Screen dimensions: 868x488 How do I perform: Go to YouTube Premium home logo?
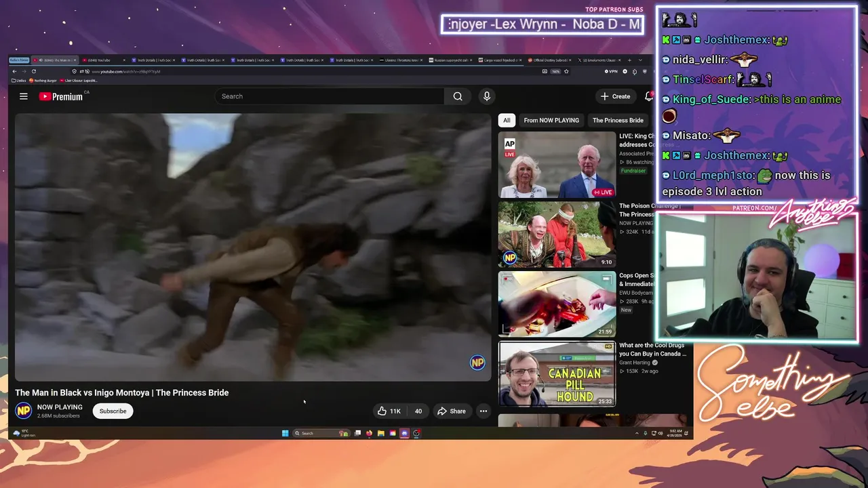pos(61,96)
